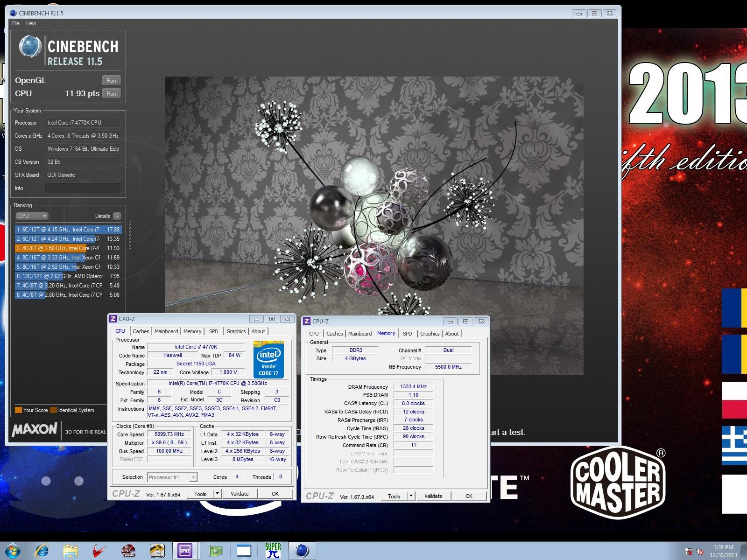Select the AMD Opteron ranking row 7.95
Viewport: 747px width, 560px height.
(x=68, y=276)
